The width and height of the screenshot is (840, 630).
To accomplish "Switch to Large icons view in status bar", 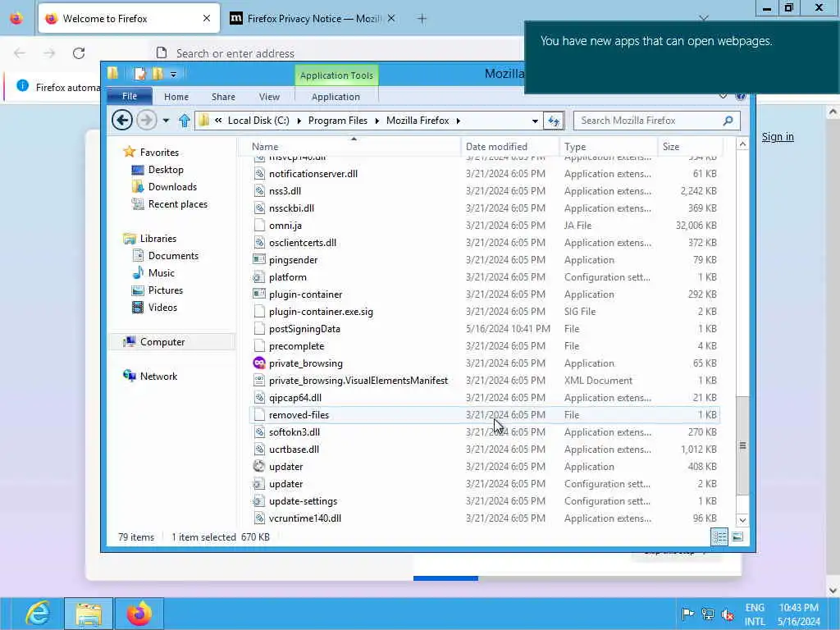I will (x=737, y=536).
